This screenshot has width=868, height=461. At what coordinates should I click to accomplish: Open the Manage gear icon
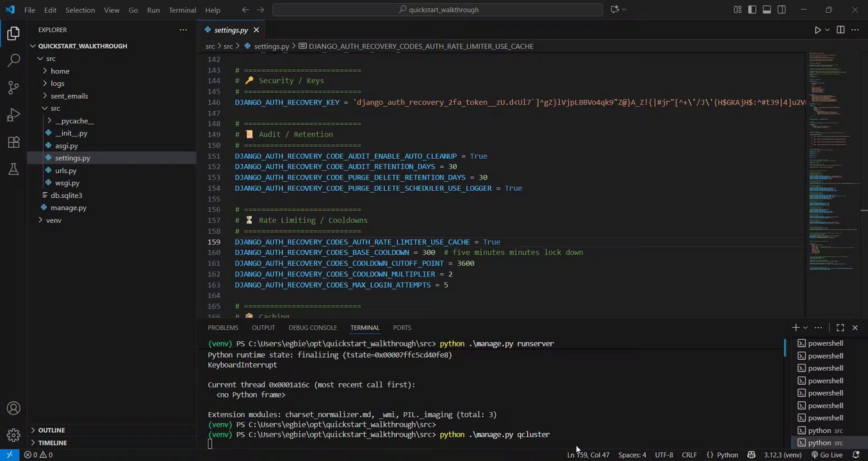pos(13,435)
